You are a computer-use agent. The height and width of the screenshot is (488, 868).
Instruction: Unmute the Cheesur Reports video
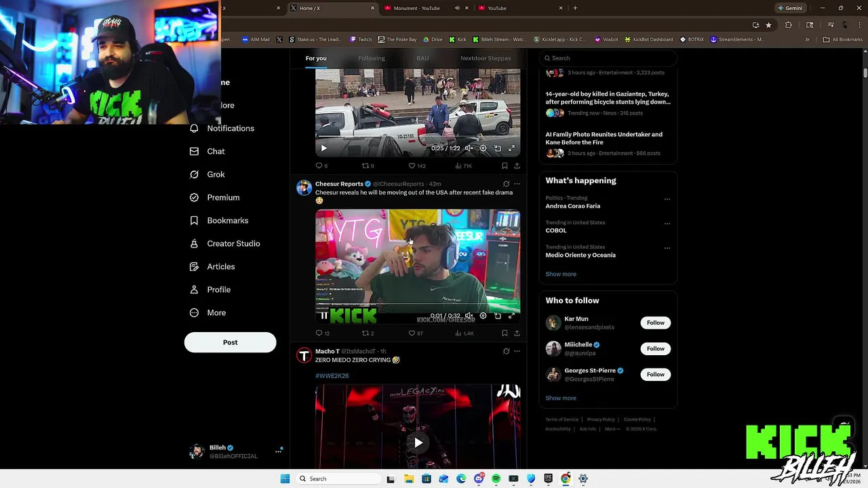469,316
